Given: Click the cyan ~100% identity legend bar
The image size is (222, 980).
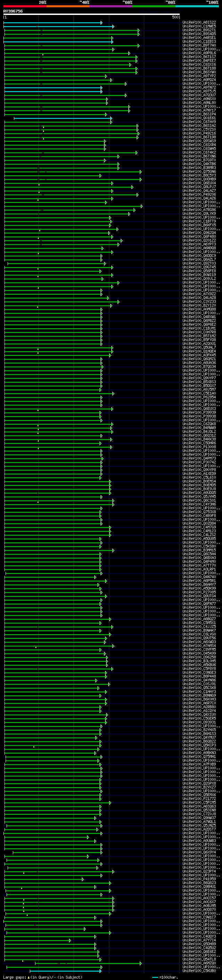Looking at the screenshot, I should pyautogui.click(x=197, y=6).
